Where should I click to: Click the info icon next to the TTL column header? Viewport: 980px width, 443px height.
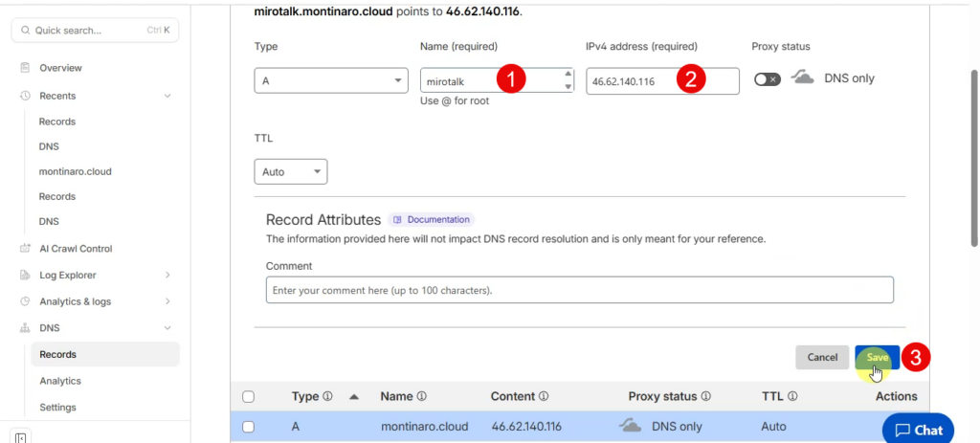pyautogui.click(x=792, y=396)
